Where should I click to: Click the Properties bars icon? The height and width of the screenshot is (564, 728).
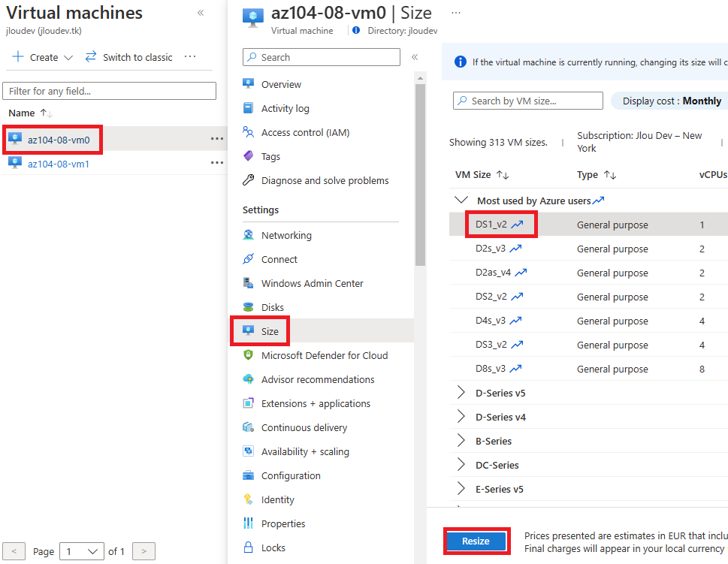[x=249, y=523]
